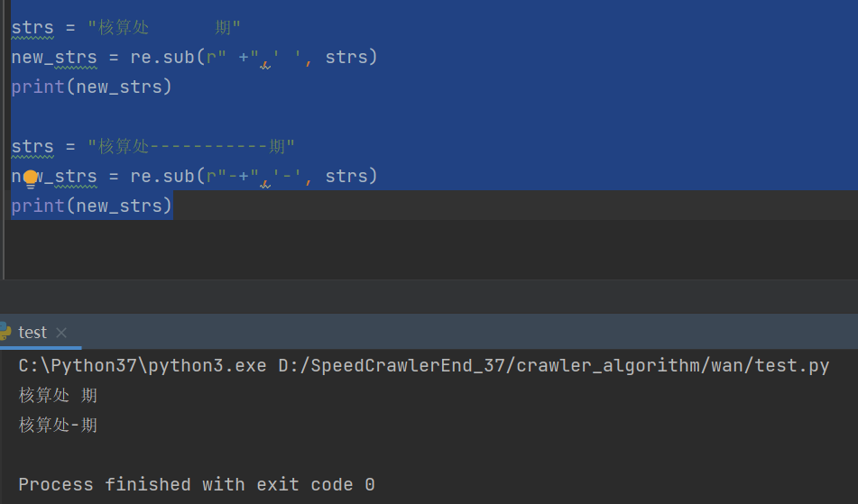This screenshot has width=858, height=504.
Task: Click the first print(new_strs) statement
Action: (91, 87)
